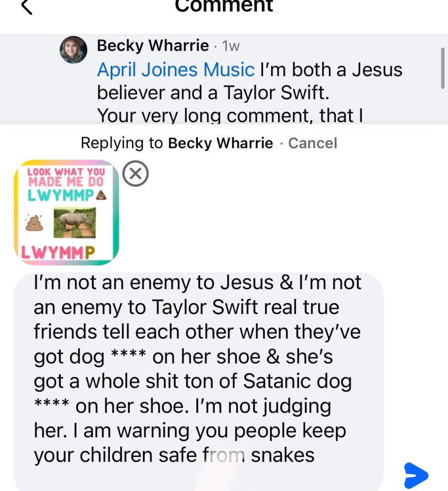Open the April Joines Music tagged link
448x491 pixels.
175,70
